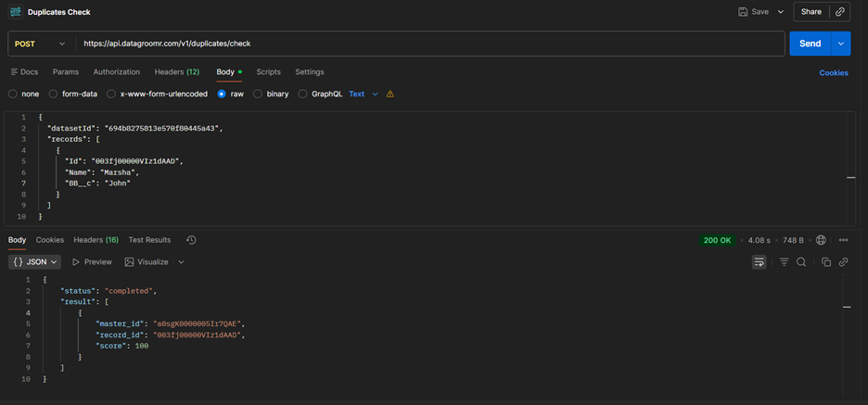Expand the chevron next to Visualize
Viewport: 868px width, 405px height.
tap(181, 261)
